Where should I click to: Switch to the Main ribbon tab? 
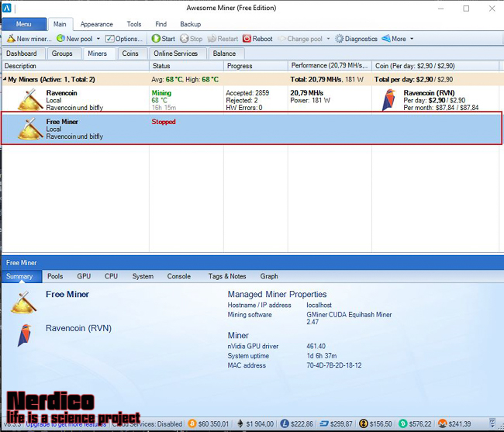tap(60, 24)
